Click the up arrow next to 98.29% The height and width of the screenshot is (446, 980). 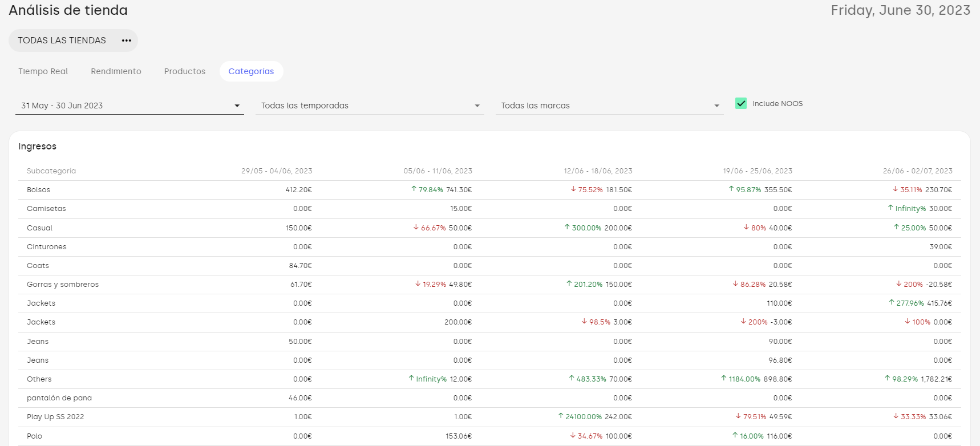click(888, 378)
